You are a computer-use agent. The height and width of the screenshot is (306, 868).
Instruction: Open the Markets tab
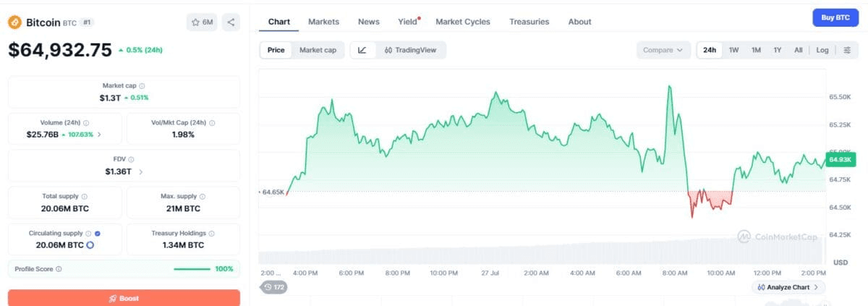(323, 22)
